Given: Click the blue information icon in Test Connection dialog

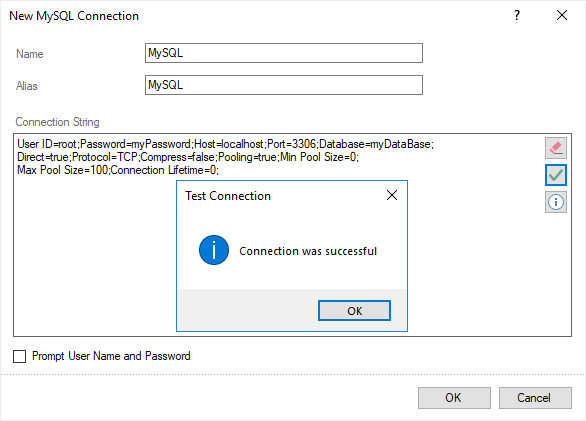Looking at the screenshot, I should click(x=214, y=250).
